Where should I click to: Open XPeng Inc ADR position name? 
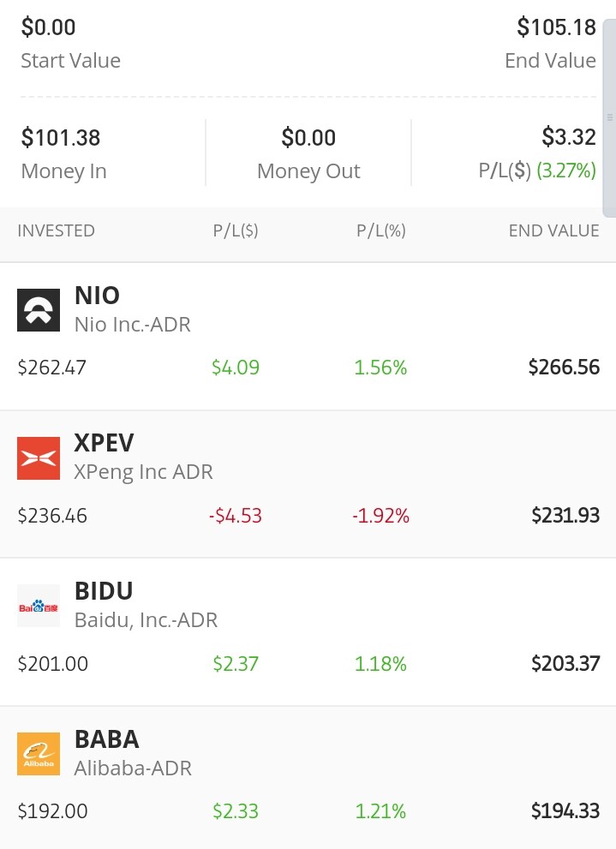pos(143,471)
